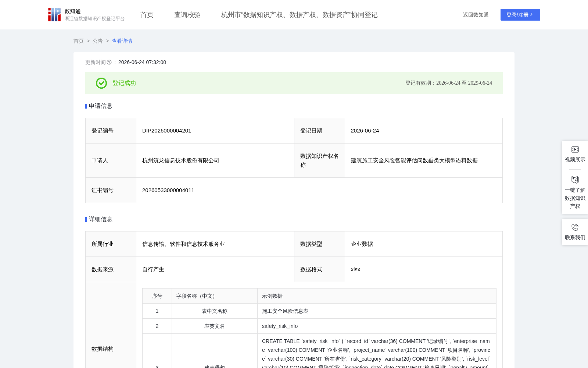
Task: Click the 序号 column header
Action: click(x=157, y=296)
